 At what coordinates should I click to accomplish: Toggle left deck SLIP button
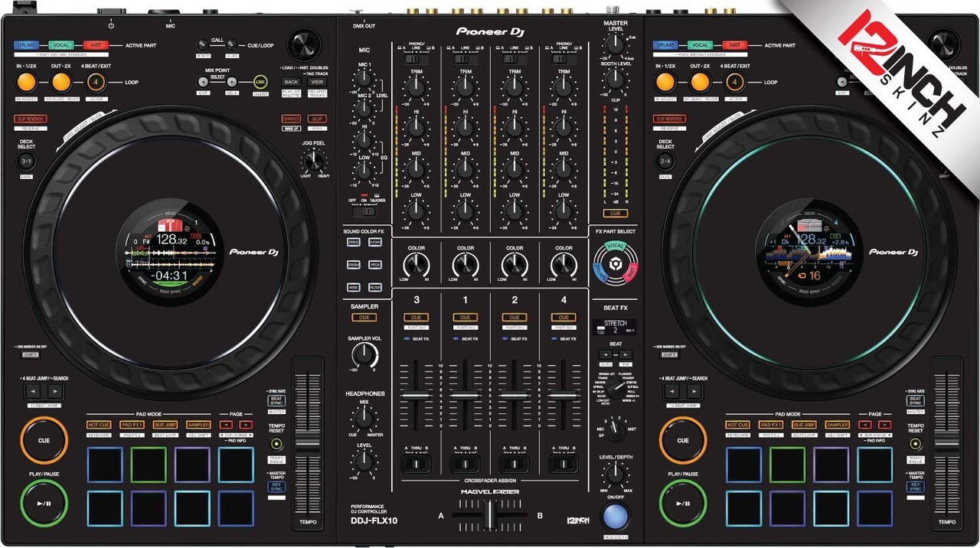tap(317, 119)
